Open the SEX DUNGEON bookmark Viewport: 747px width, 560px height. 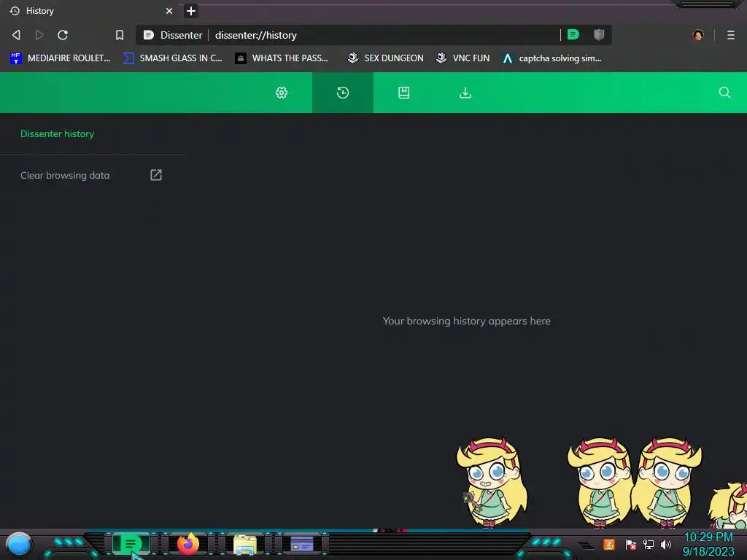point(385,58)
